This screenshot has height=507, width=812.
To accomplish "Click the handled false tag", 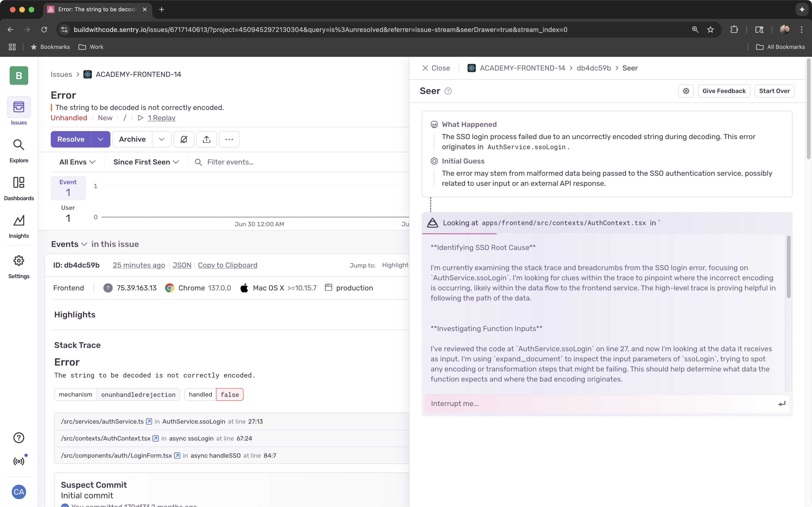I will click(230, 395).
